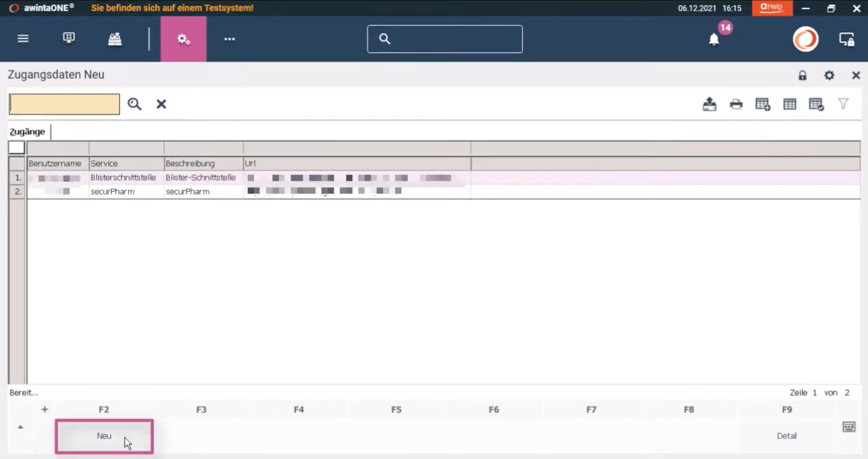Click the global search field in header
The width and height of the screenshot is (868, 459).
coord(445,39)
